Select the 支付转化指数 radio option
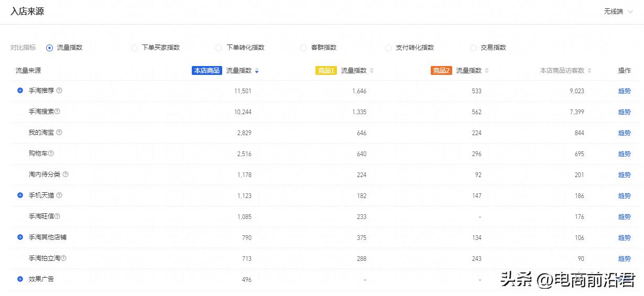 [388, 48]
